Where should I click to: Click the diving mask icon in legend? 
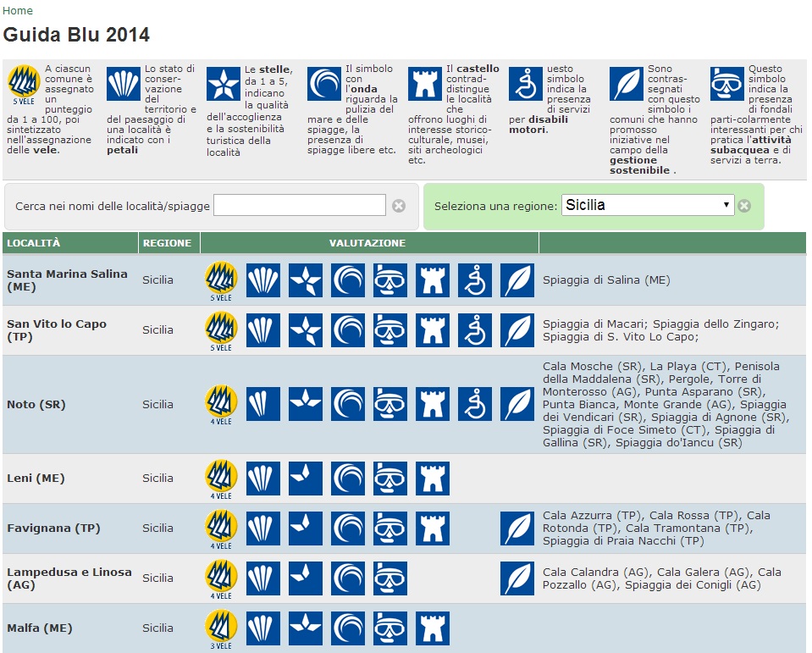[x=727, y=84]
